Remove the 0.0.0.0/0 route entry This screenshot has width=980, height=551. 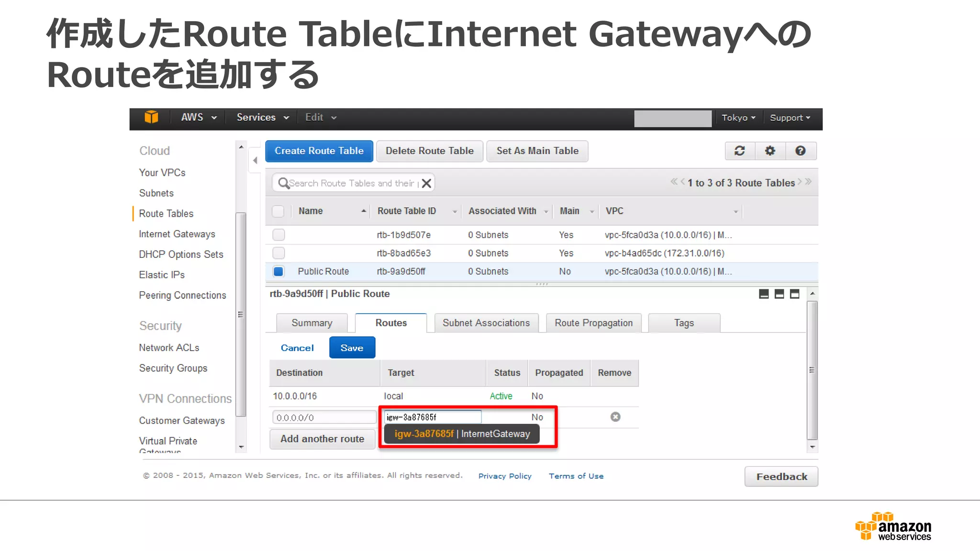(x=615, y=417)
